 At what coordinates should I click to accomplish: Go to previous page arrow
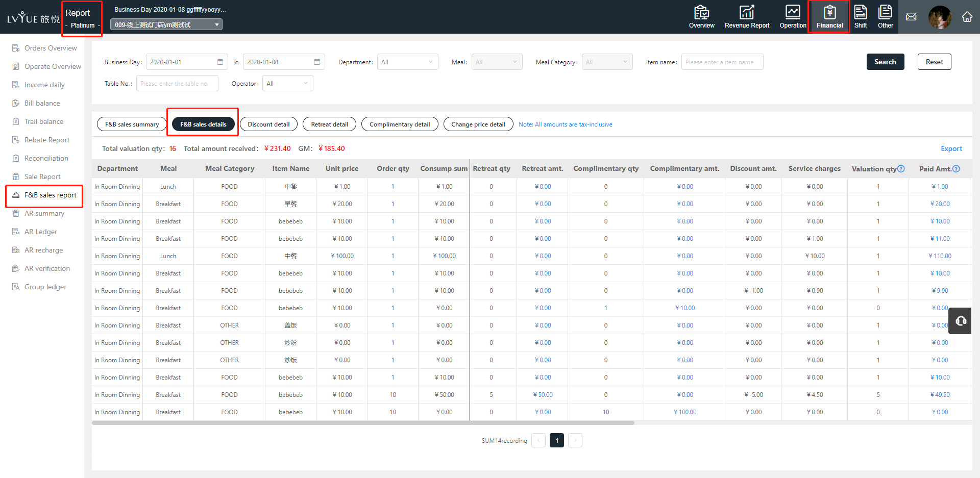point(538,440)
